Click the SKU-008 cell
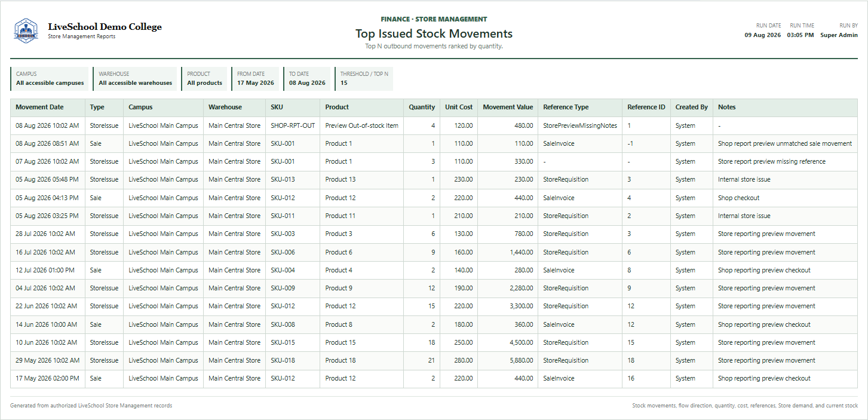Image resolution: width=868 pixels, height=420 pixels. coord(293,325)
